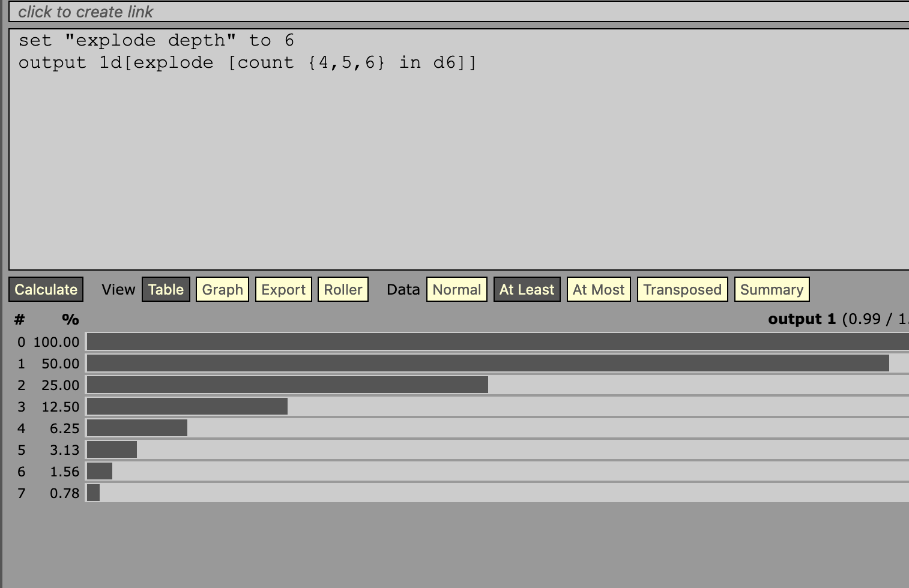909x588 pixels.
Task: Click the output 1 header label
Action: (x=802, y=319)
